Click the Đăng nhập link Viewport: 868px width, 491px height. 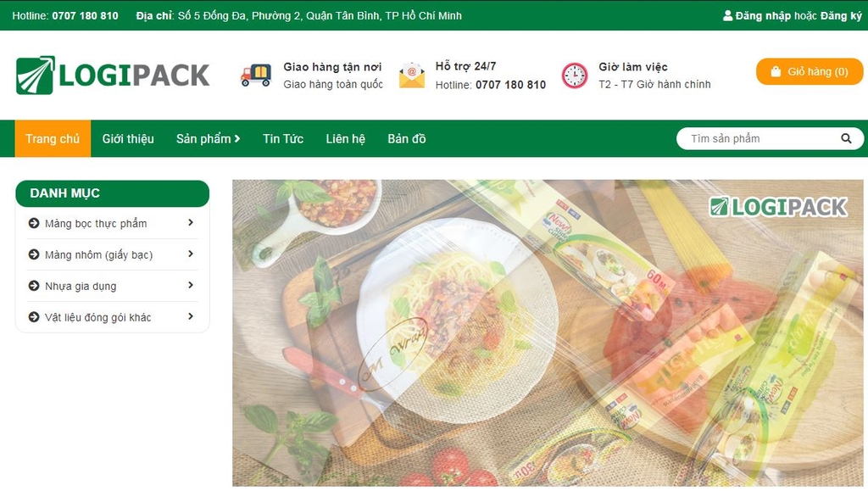(763, 15)
